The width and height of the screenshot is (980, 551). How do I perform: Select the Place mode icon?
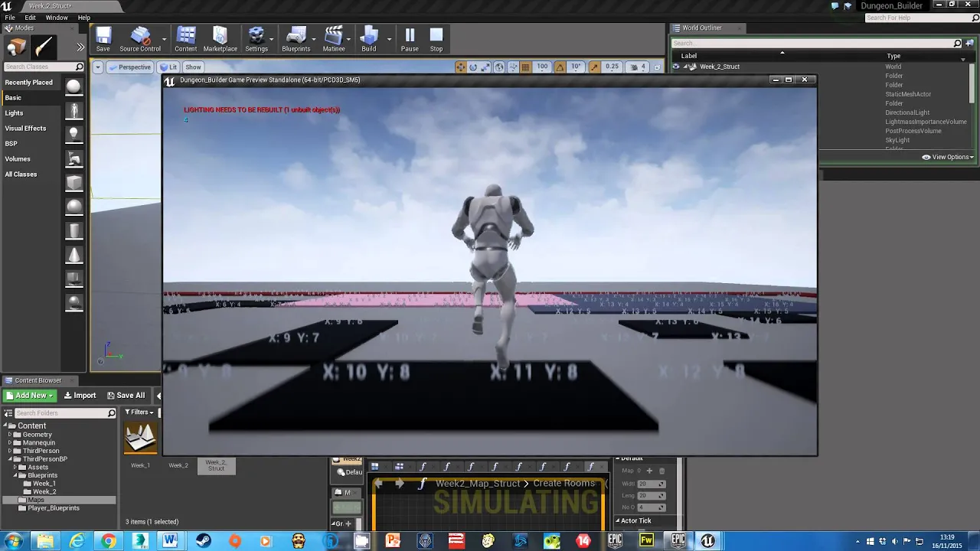(16, 48)
